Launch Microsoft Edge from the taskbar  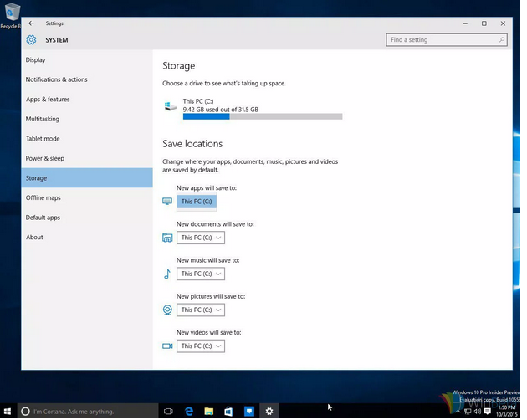[189, 411]
